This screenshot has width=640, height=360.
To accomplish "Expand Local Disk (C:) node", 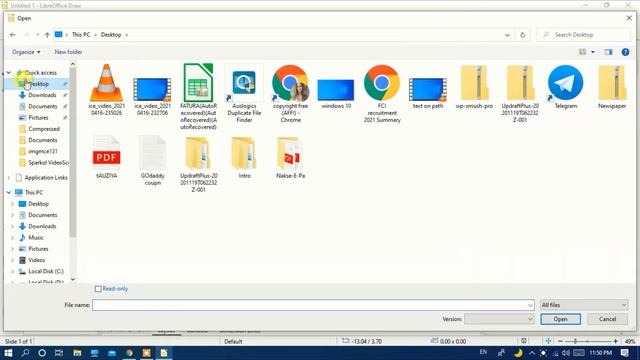I will (x=12, y=271).
